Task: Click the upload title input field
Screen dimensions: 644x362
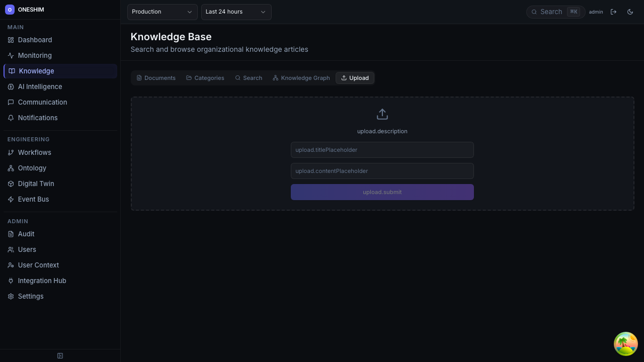Action: click(x=382, y=150)
